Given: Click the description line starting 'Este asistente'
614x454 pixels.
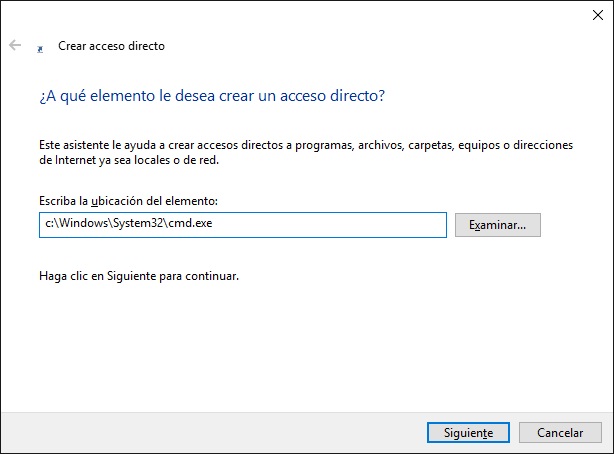Looking at the screenshot, I should coord(306,145).
